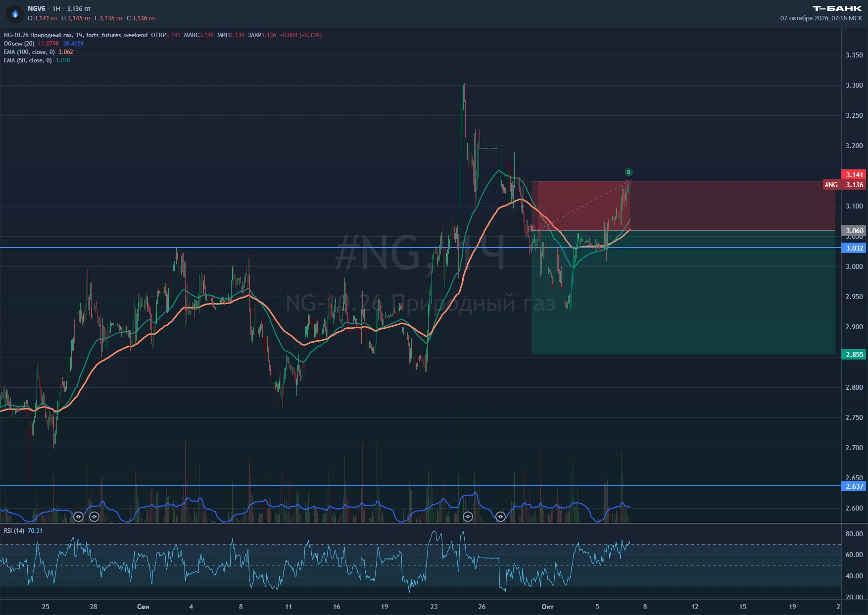Click the blue flame NGV6 symbol logo

[x=15, y=14]
